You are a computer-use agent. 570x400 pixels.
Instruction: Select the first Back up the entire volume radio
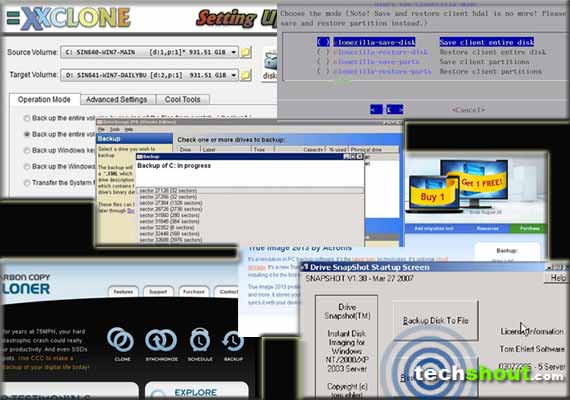click(x=27, y=118)
